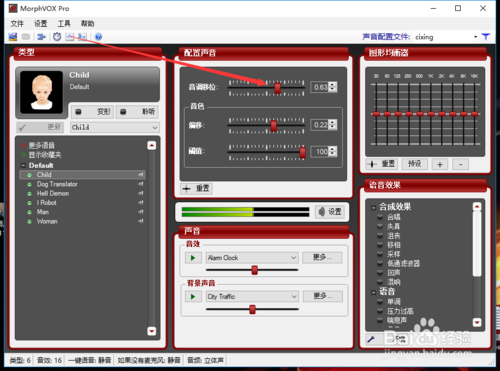Open the 设置 Settings menu
This screenshot has width=500, height=371.
[x=41, y=23]
